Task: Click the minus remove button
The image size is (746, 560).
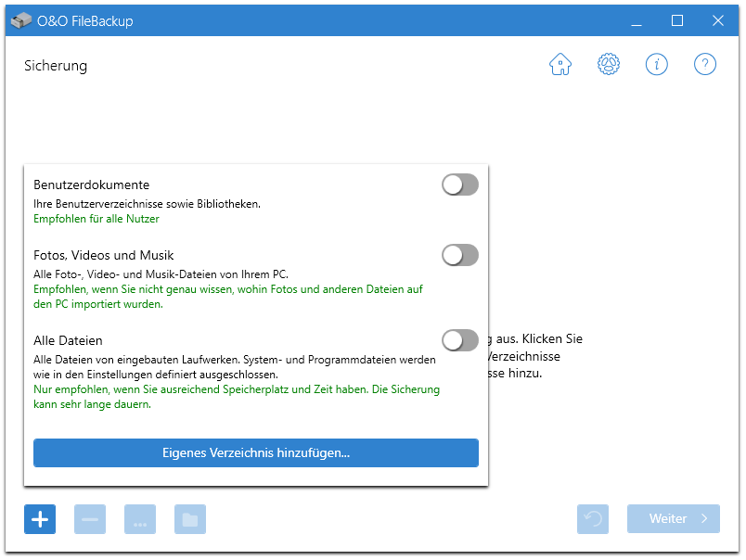Action: 90,519
